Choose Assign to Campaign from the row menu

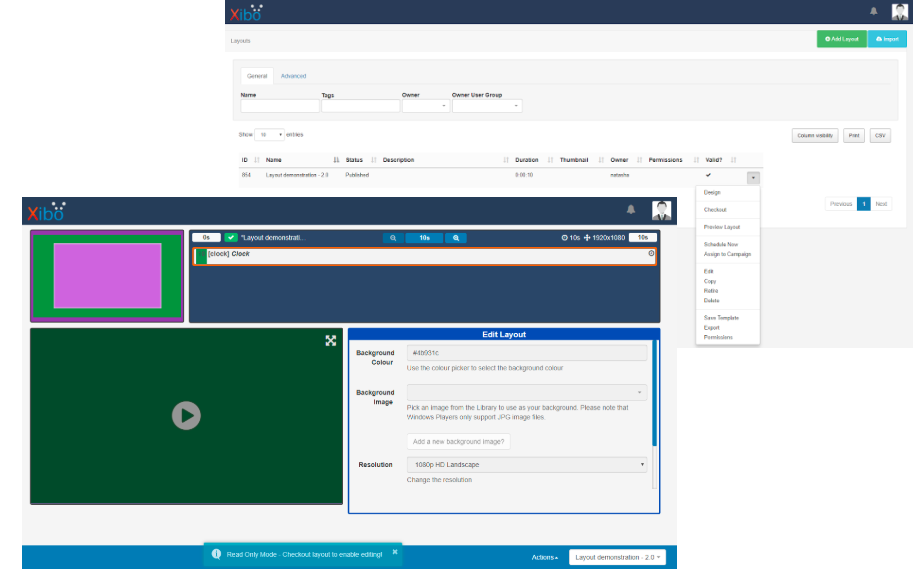(x=727, y=254)
